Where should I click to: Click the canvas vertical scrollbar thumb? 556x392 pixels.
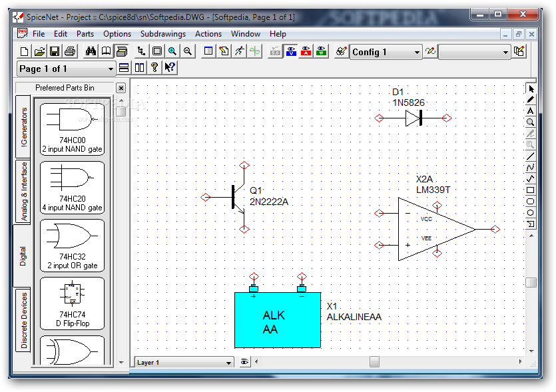coord(531,282)
